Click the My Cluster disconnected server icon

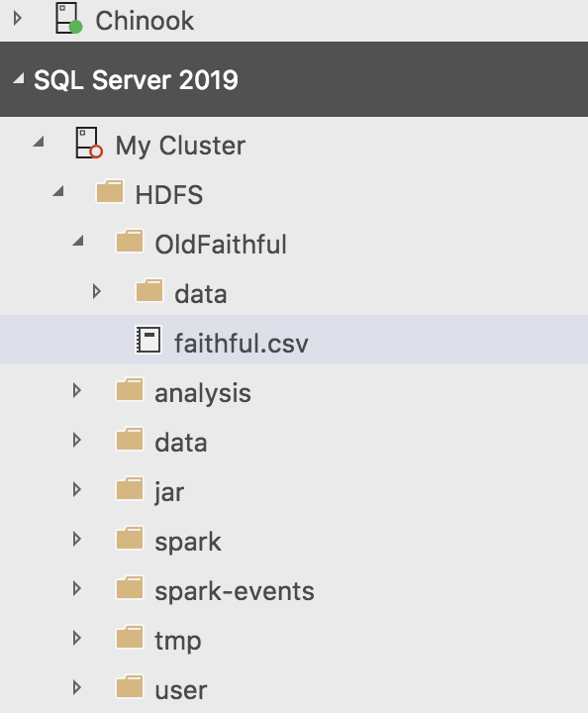click(89, 143)
